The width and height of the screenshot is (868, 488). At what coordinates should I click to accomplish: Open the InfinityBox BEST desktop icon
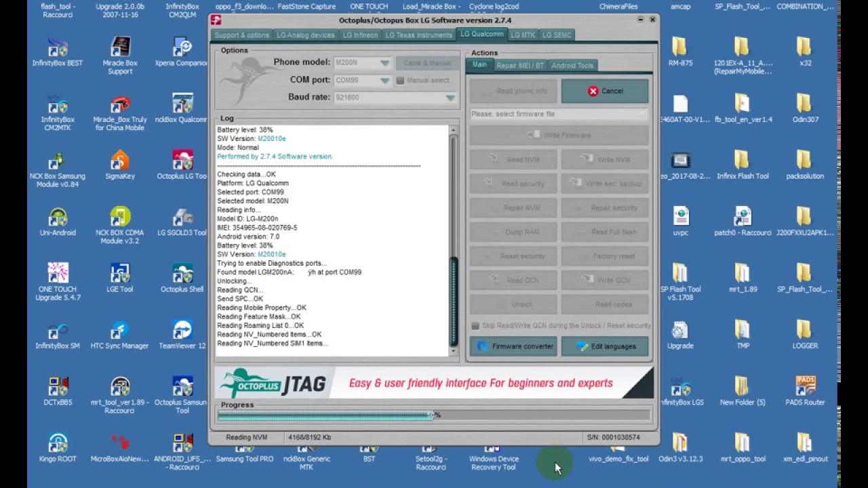[58, 52]
